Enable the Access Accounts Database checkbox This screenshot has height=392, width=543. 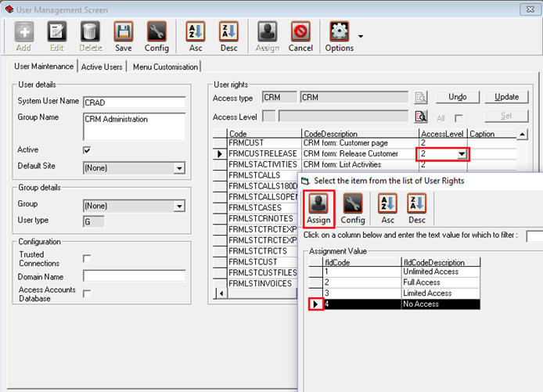(x=87, y=294)
